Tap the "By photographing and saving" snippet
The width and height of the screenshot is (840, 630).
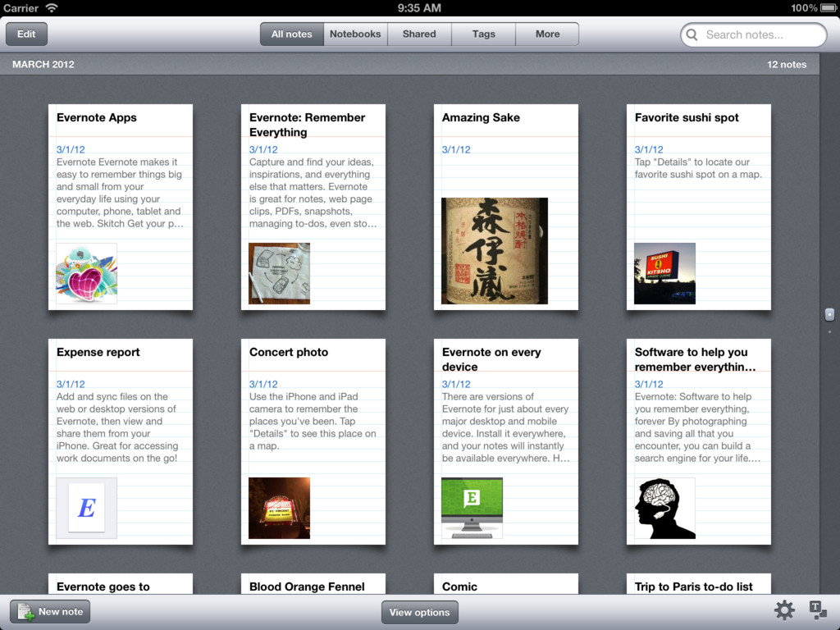point(697,427)
